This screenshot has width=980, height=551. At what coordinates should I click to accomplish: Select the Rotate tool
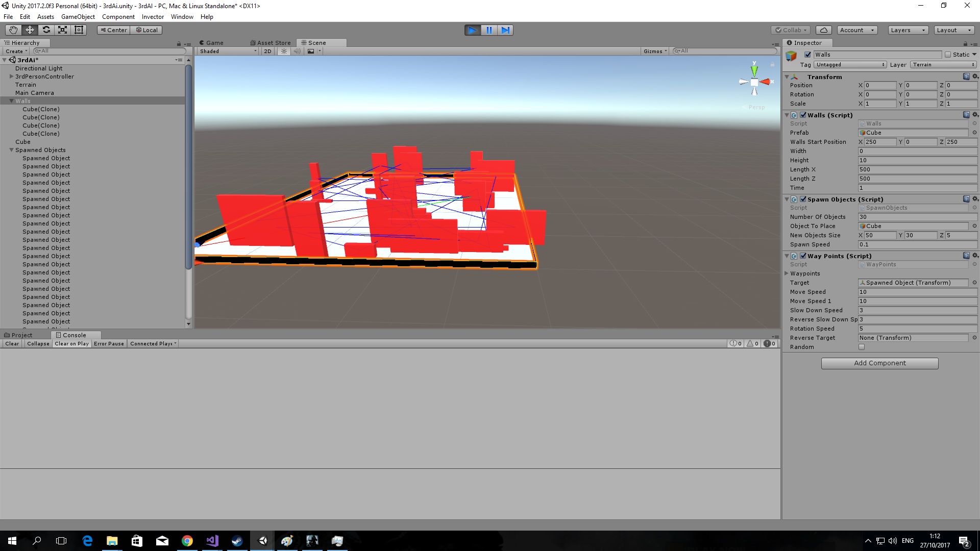[x=46, y=30]
